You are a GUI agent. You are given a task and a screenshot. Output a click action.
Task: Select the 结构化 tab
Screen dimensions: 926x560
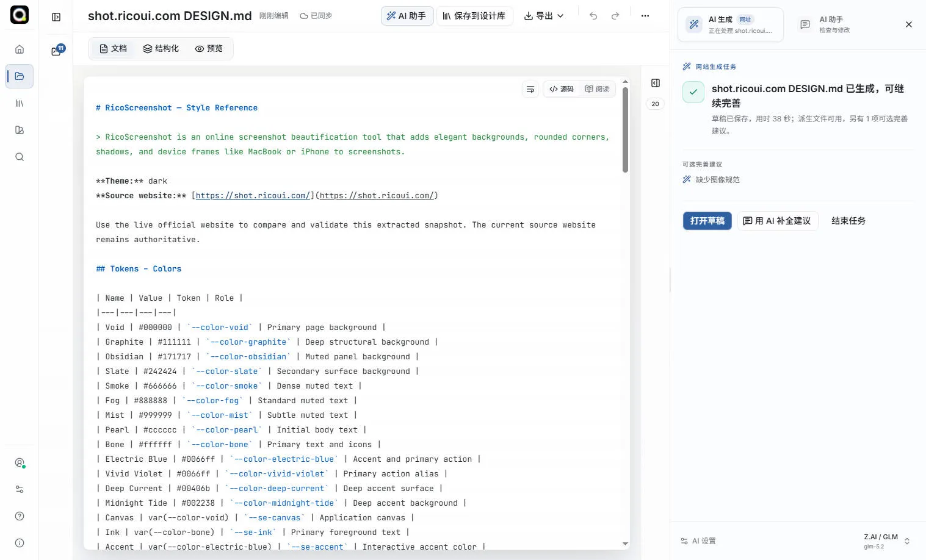click(161, 49)
